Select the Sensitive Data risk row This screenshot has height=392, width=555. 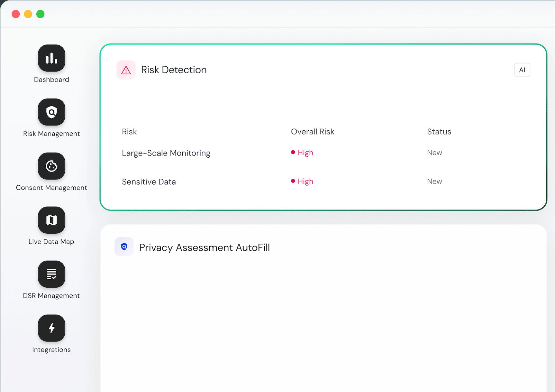pos(149,182)
